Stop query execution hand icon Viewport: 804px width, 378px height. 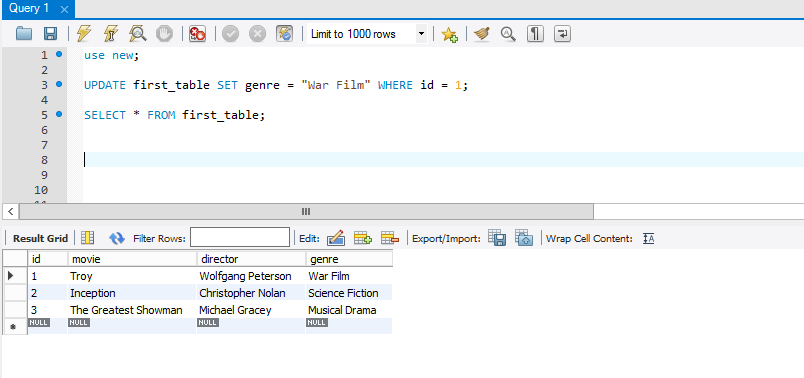[x=165, y=34]
